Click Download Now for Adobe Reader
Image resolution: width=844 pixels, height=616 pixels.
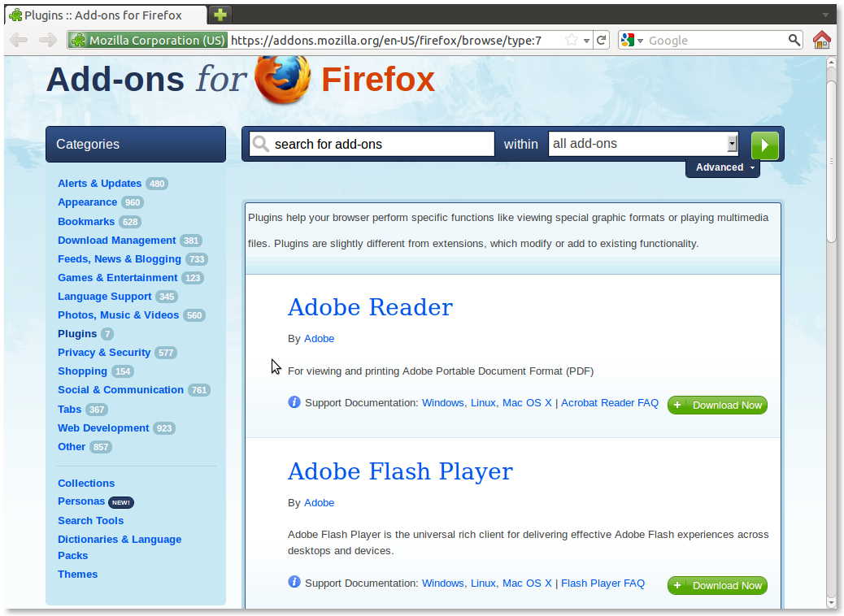[x=717, y=405]
